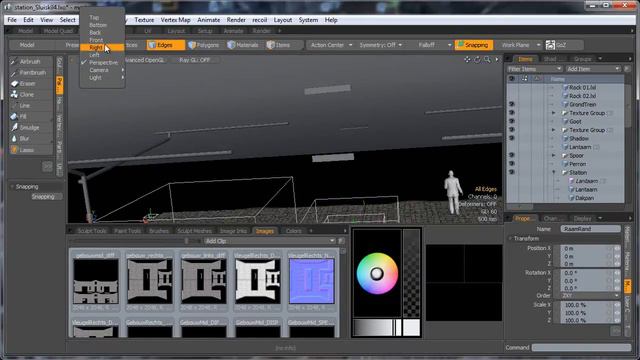Click the Name field containing RaamRand

click(590, 229)
